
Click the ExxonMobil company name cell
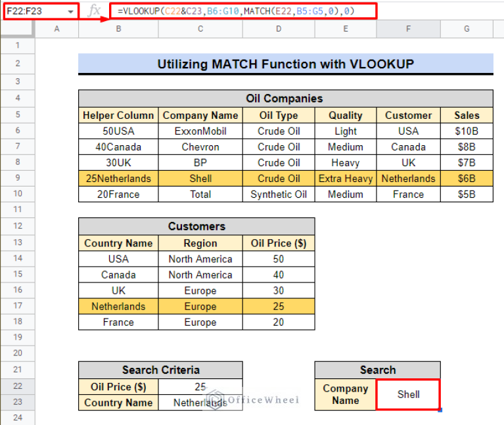pos(200,131)
